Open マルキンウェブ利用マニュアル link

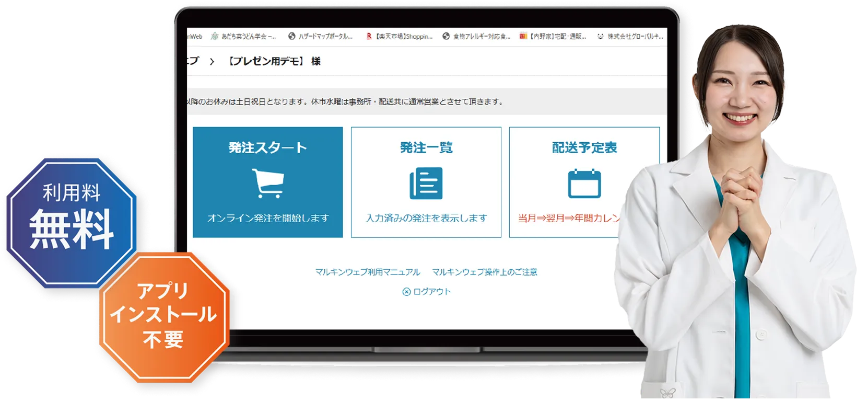367,272
